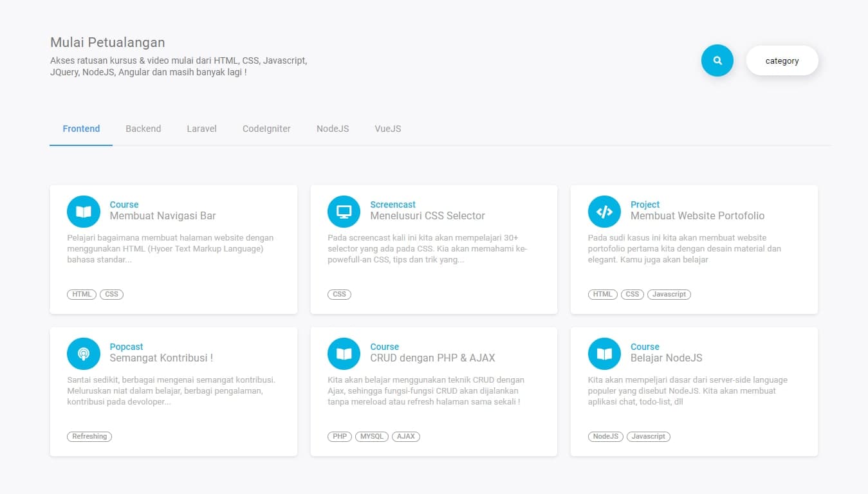This screenshot has width=868, height=494.
Task: Click the NodeJS tag on Belajar NodeJS card
Action: (x=605, y=436)
